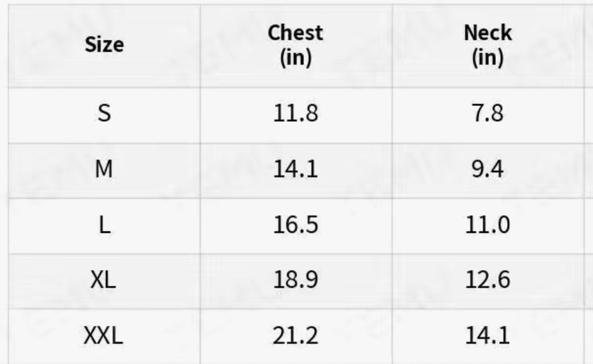Viewport: 593px width, 364px height.
Task: Select the M size cell
Action: point(104,169)
